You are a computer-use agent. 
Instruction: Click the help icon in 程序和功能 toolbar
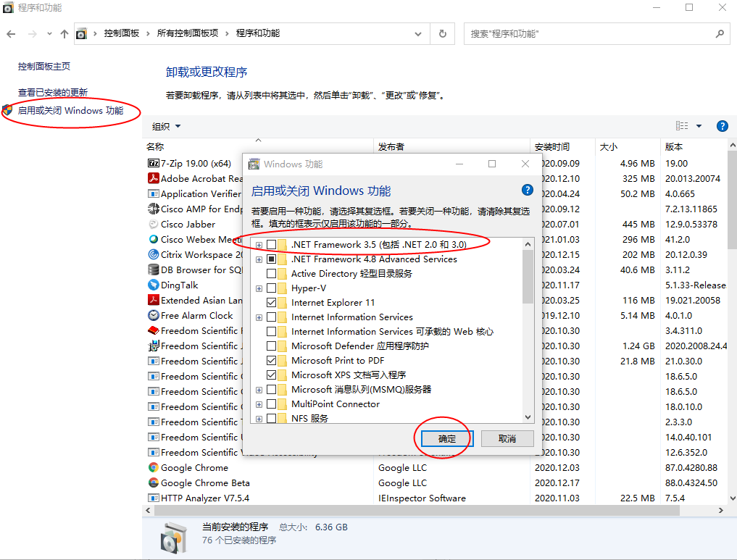[x=722, y=126]
